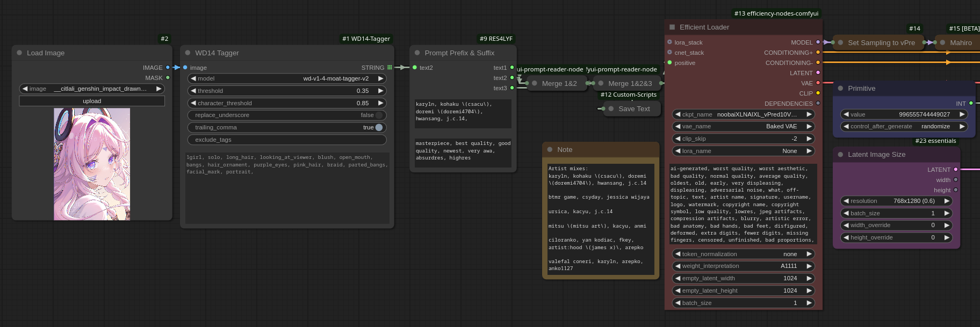Click the WD14 Tagger output tags text area

(287, 188)
